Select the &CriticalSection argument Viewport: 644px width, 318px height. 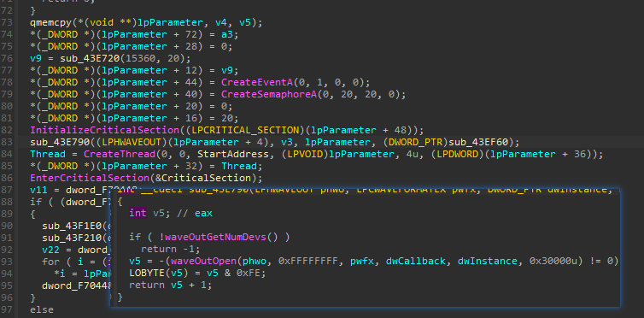point(203,178)
